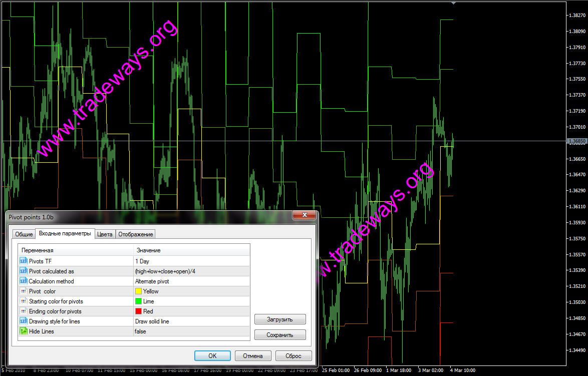Click the 1.38270 price scale label
The width and height of the screenshot is (588, 376).
(577, 16)
